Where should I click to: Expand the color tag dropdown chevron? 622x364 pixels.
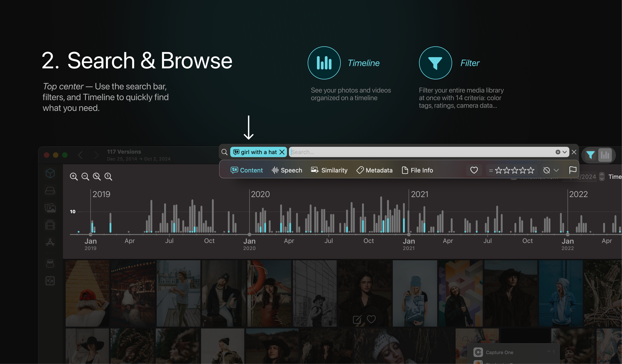coord(556,170)
